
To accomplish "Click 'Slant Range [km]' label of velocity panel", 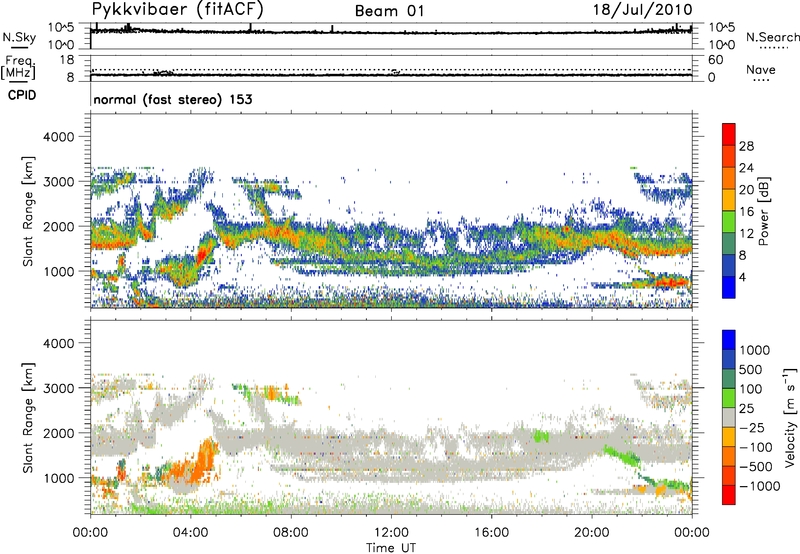I will pos(28,417).
